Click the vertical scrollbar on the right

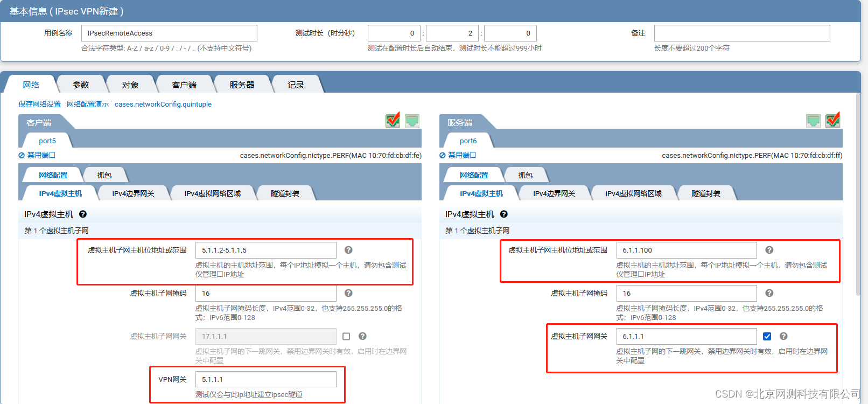858,194
